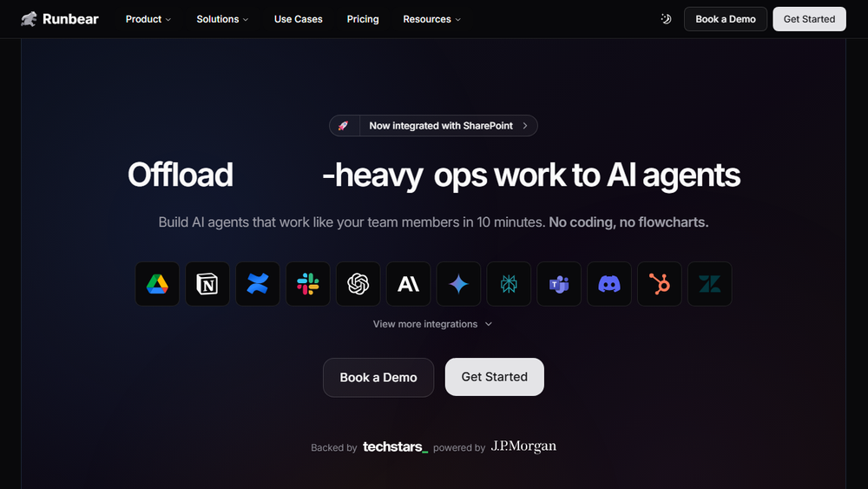The height and width of the screenshot is (489, 868).
Task: Click the large Get Started hero button
Action: tap(495, 377)
